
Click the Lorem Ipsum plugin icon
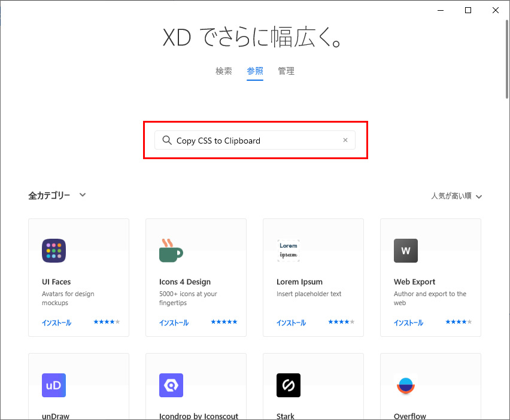pos(289,251)
